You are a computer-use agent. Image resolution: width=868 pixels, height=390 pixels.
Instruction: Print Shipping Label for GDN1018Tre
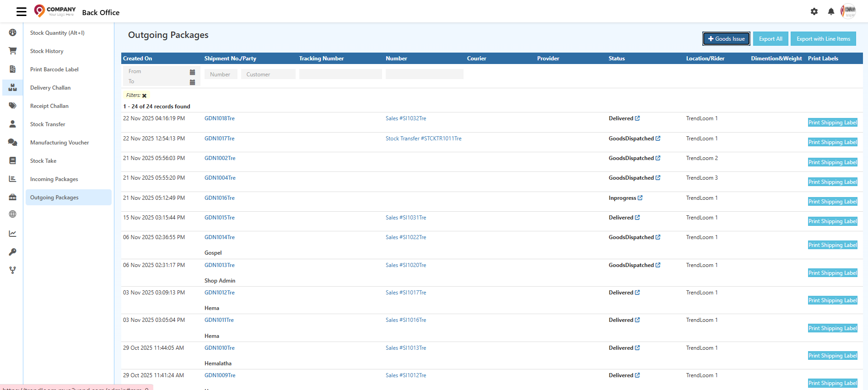(x=832, y=123)
